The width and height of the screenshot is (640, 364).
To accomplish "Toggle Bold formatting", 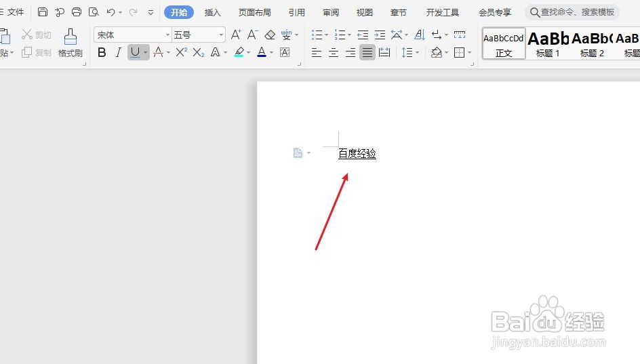I will point(102,52).
